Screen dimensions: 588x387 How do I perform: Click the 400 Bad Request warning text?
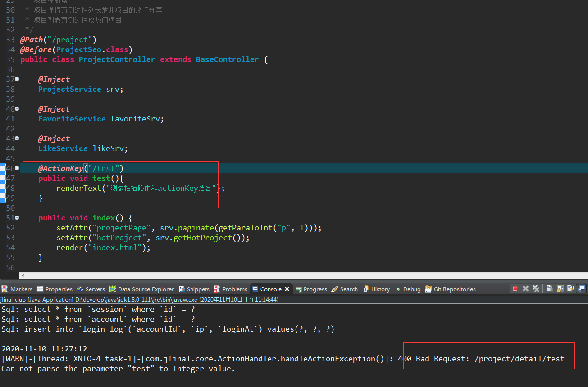481,359
